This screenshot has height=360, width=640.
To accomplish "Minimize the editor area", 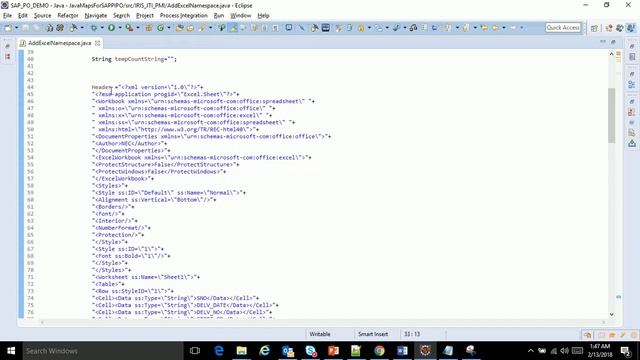I will (603, 42).
